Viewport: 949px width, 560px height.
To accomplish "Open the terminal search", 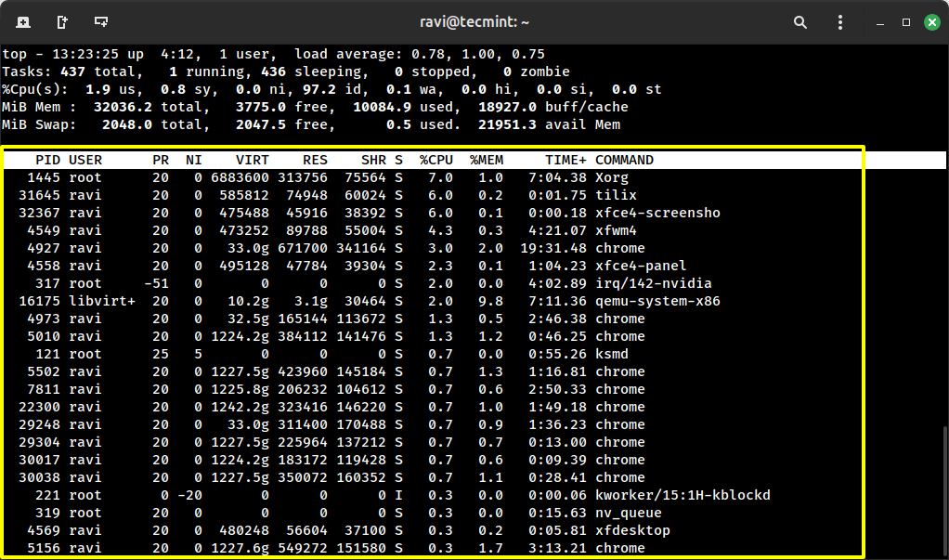I will (x=799, y=21).
